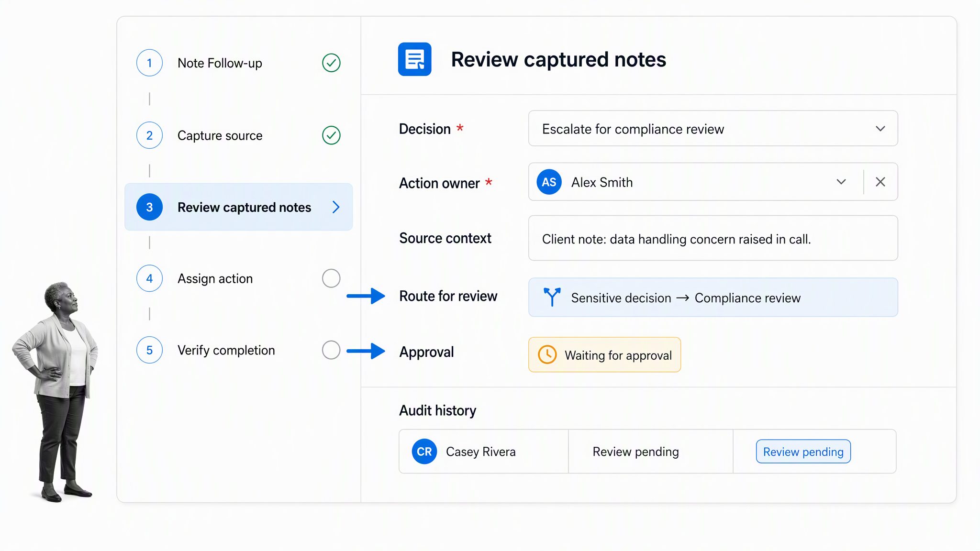Go to the Capture source step
Screen dimensions: 980x551
[x=220, y=136]
